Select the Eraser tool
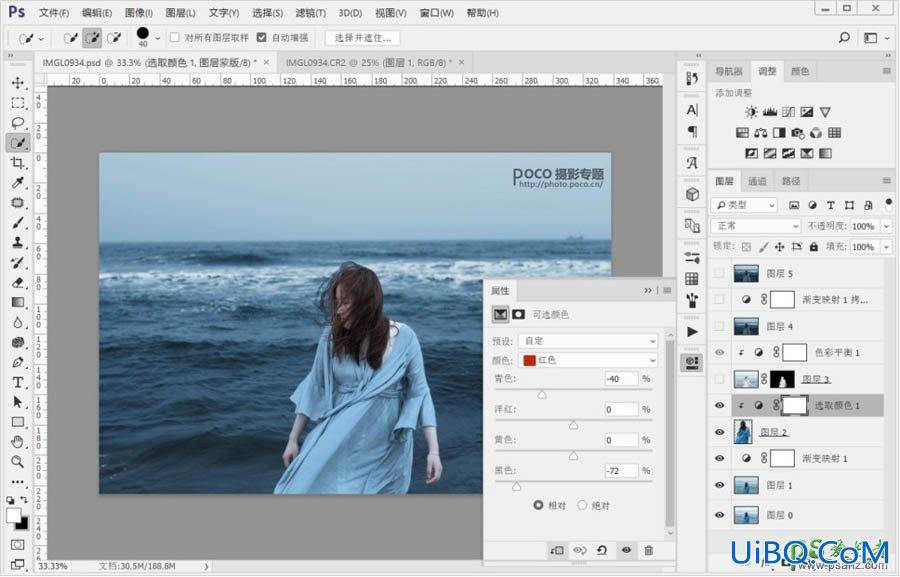 [x=18, y=282]
